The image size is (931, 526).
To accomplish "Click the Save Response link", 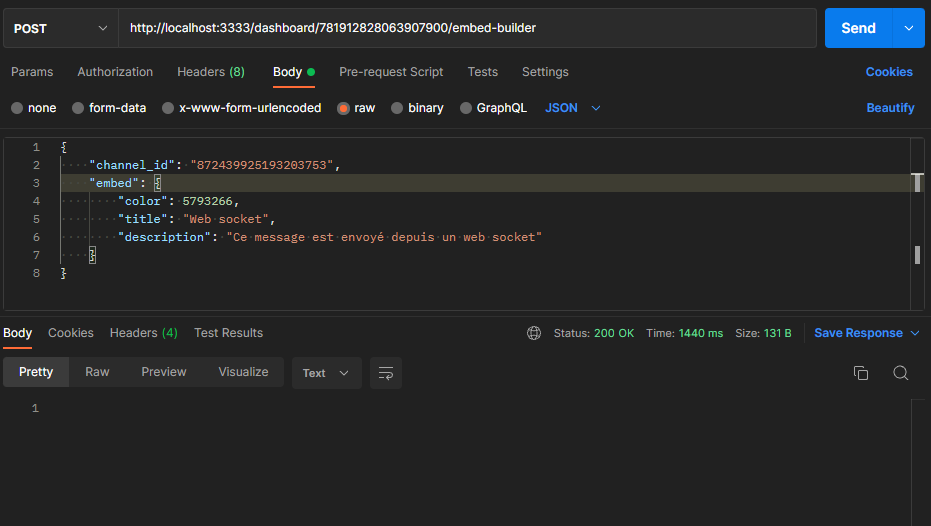I will tap(858, 333).
